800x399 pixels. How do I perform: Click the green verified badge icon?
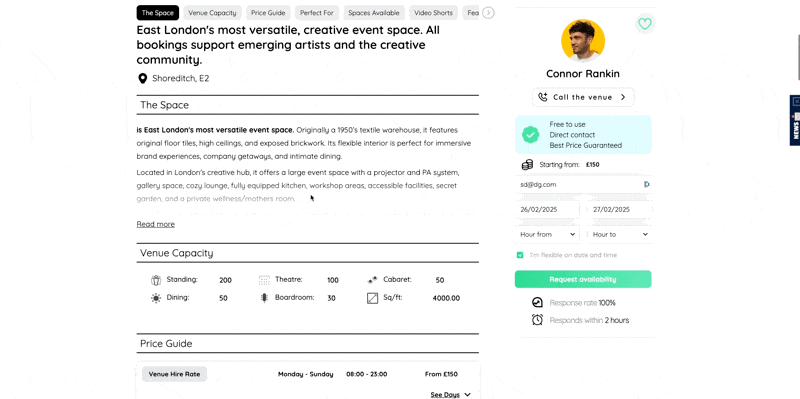(x=530, y=135)
